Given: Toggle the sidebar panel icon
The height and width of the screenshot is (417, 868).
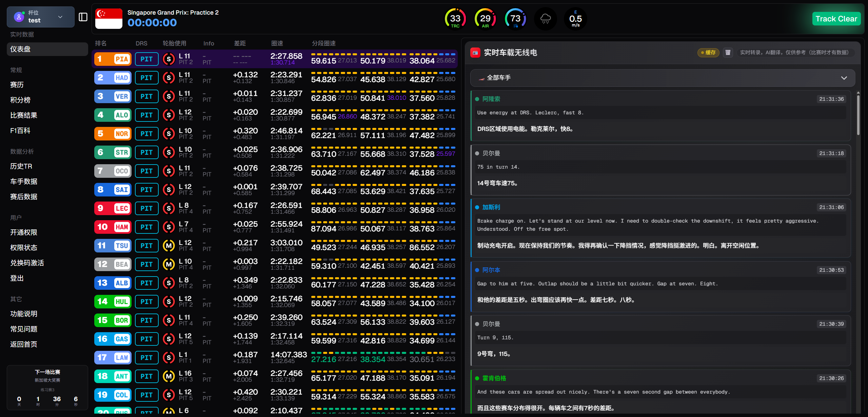Looking at the screenshot, I should (83, 17).
